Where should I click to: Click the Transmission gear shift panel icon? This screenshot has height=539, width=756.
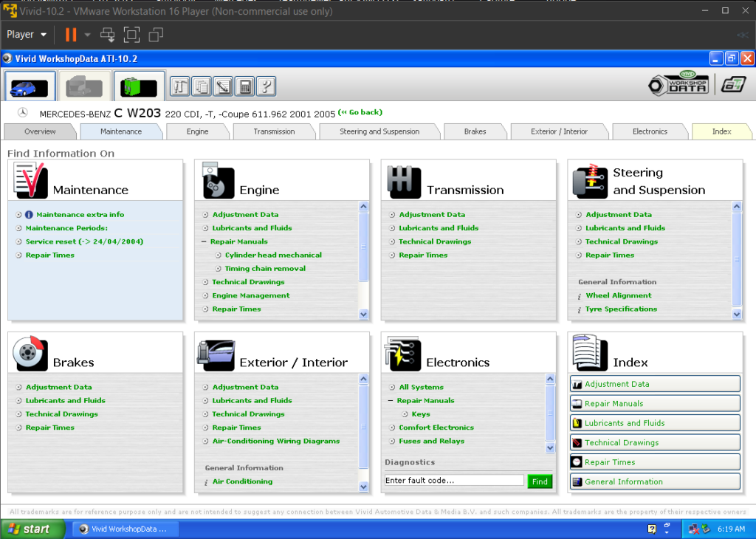pos(404,182)
